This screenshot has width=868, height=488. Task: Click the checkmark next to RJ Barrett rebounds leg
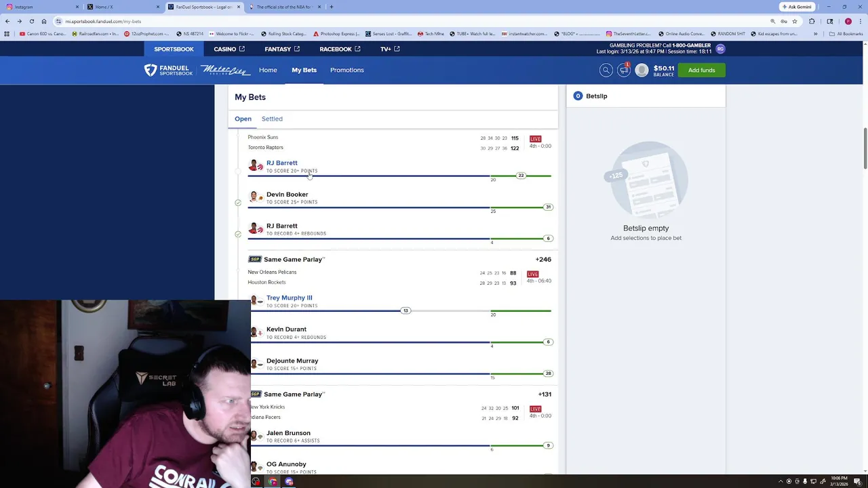point(238,234)
